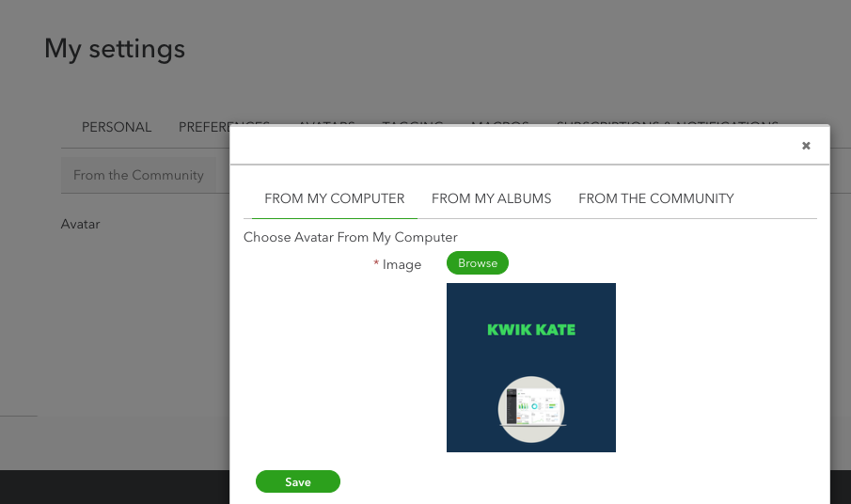Open the Personal settings tab

click(117, 127)
